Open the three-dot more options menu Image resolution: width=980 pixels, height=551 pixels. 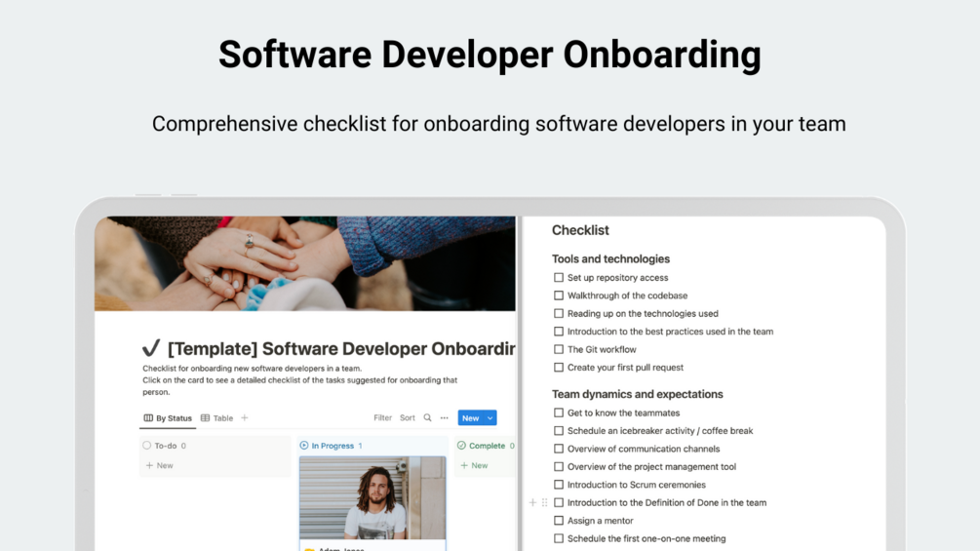tap(445, 418)
